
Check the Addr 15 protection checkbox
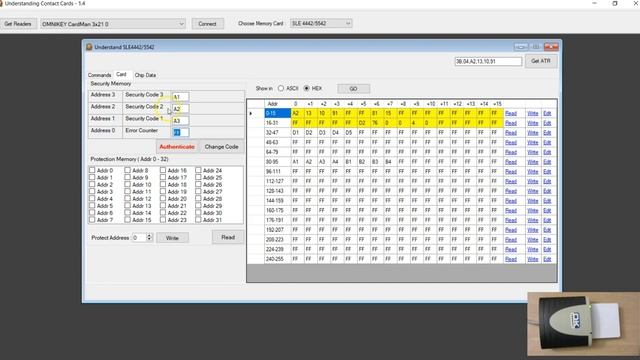[x=127, y=220]
